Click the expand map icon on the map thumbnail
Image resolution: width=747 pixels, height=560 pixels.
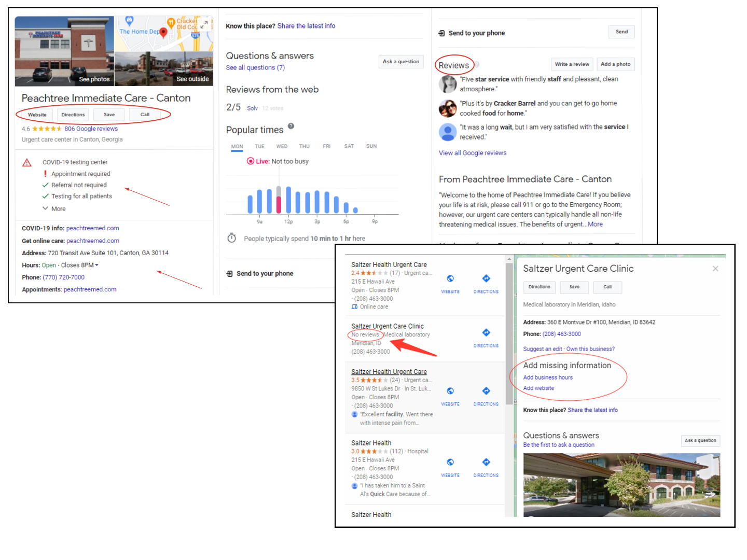[205, 24]
